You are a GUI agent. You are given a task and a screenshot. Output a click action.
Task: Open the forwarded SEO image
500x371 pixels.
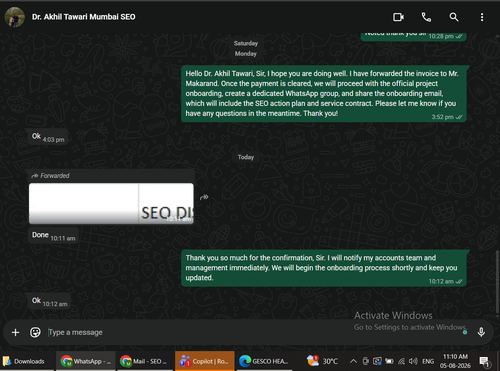click(111, 203)
